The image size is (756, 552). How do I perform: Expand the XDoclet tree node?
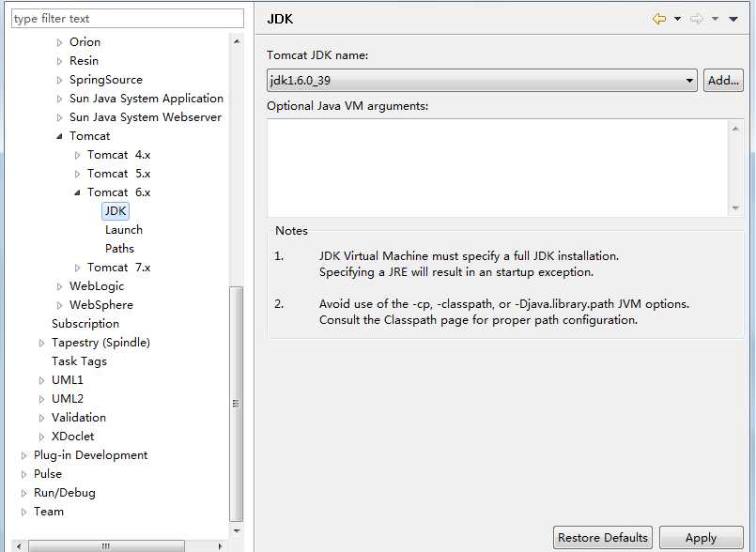tap(41, 437)
